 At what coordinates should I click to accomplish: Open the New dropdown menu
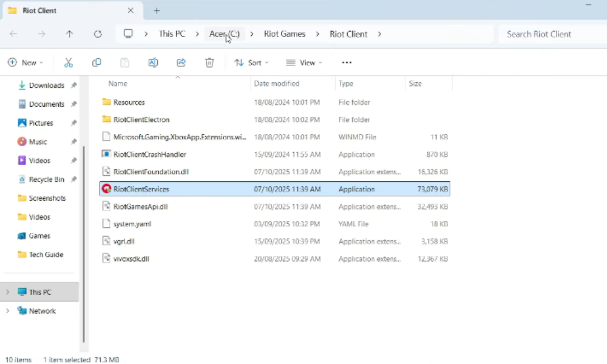[x=25, y=62]
